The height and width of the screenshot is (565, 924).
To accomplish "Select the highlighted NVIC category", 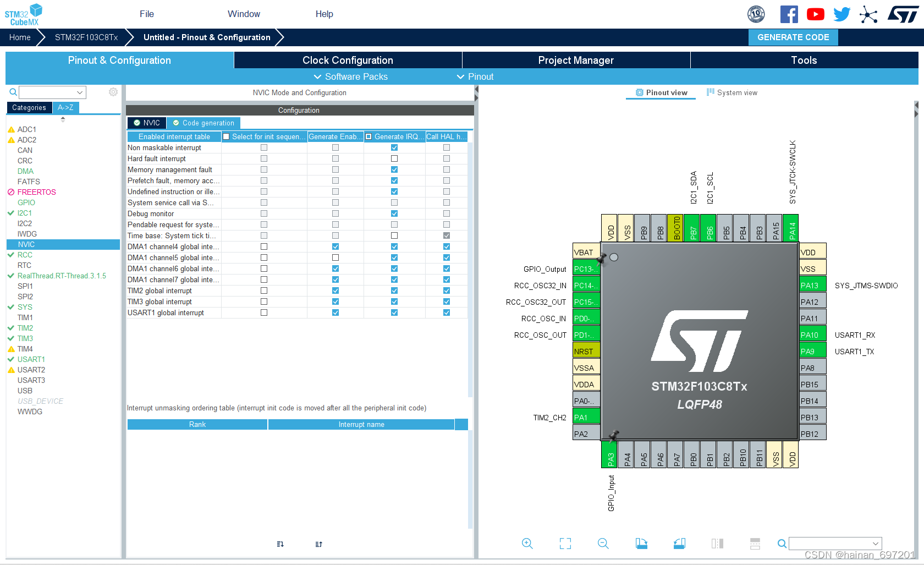I will click(x=63, y=244).
